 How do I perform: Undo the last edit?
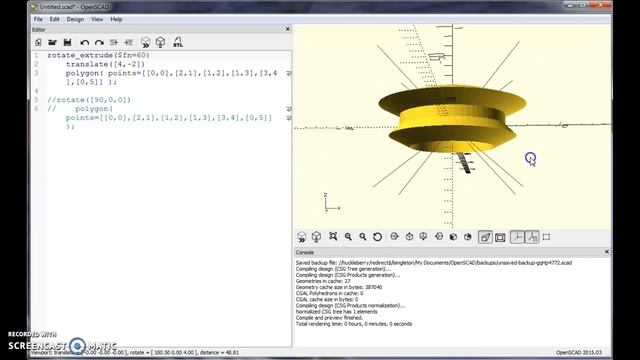(x=84, y=42)
